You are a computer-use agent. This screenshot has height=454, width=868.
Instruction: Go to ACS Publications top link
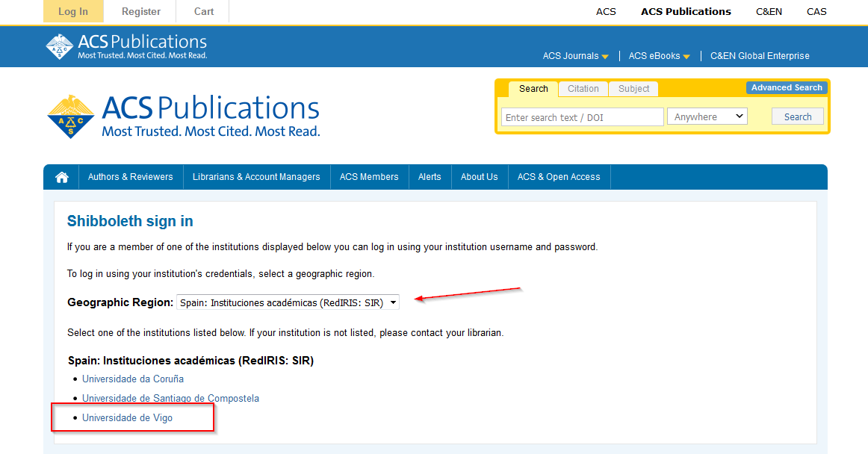(x=686, y=12)
